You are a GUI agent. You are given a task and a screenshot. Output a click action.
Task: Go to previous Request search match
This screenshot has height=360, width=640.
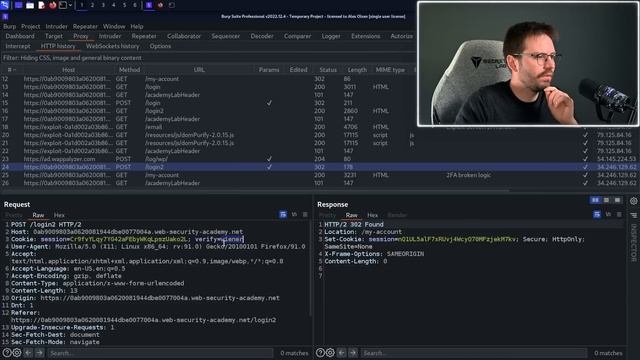pos(28,353)
